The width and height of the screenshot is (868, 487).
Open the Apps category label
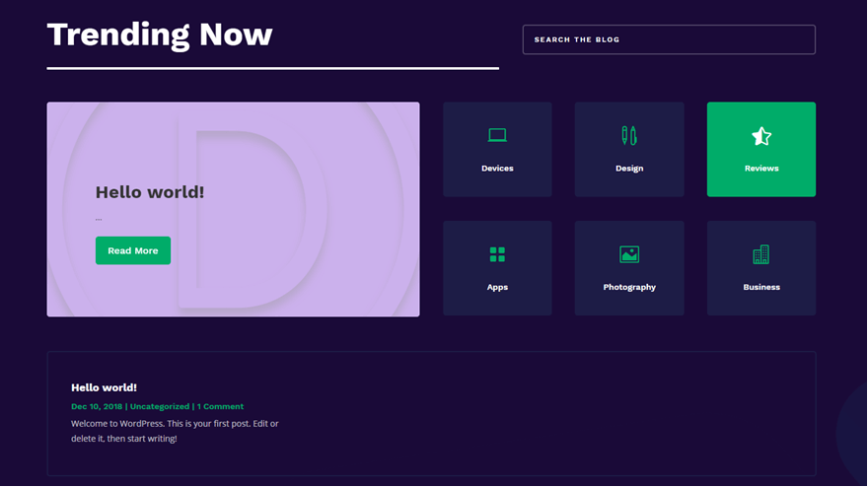pos(497,287)
